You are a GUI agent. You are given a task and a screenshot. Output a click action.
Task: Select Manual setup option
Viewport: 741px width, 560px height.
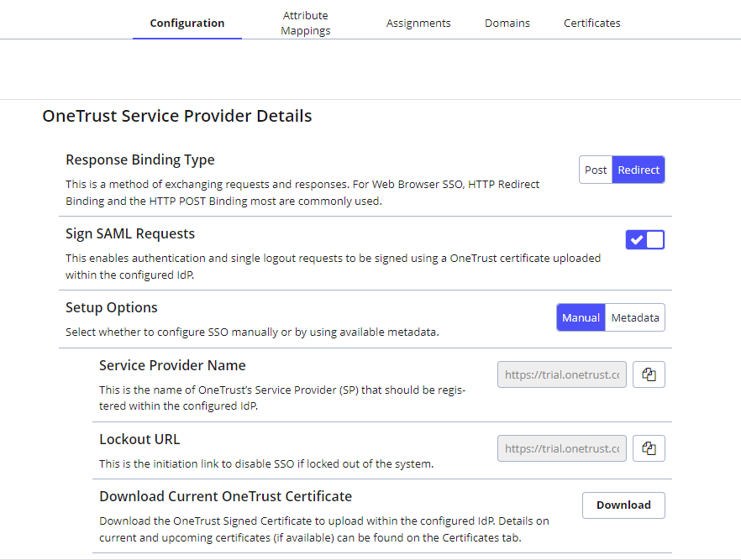(581, 318)
